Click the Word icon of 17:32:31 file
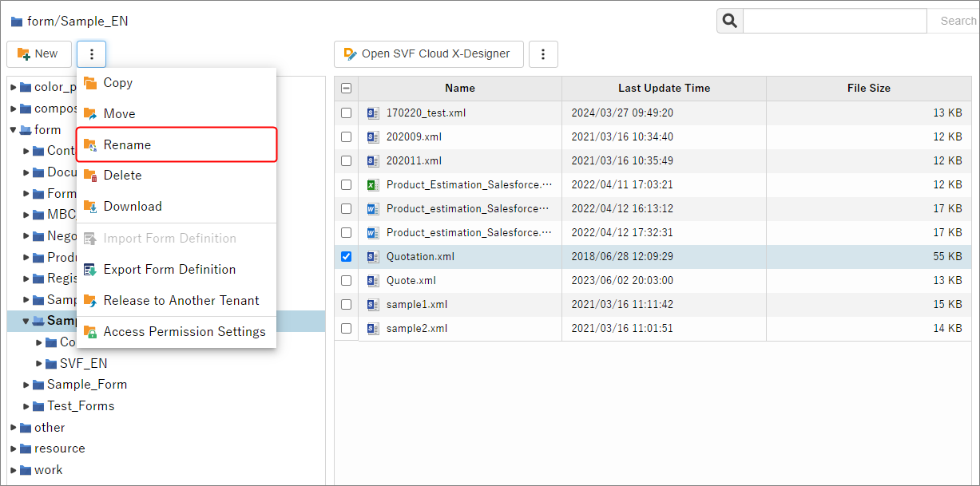 pyautogui.click(x=372, y=233)
